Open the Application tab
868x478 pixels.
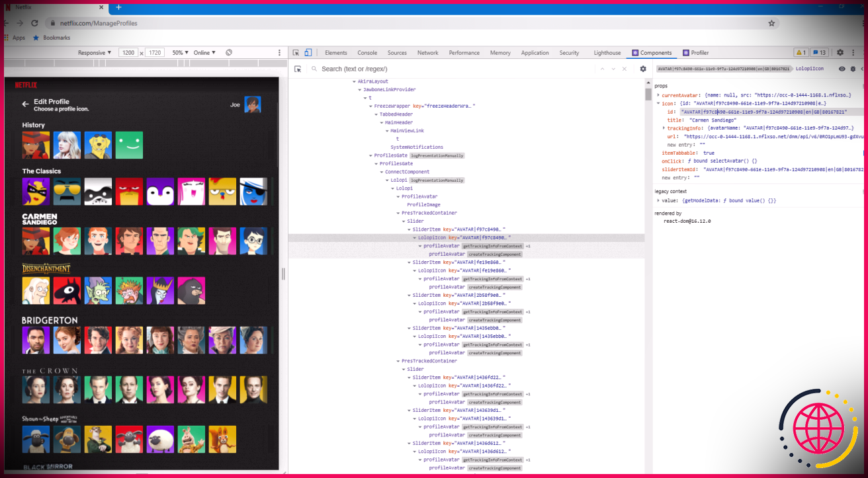[x=535, y=53]
